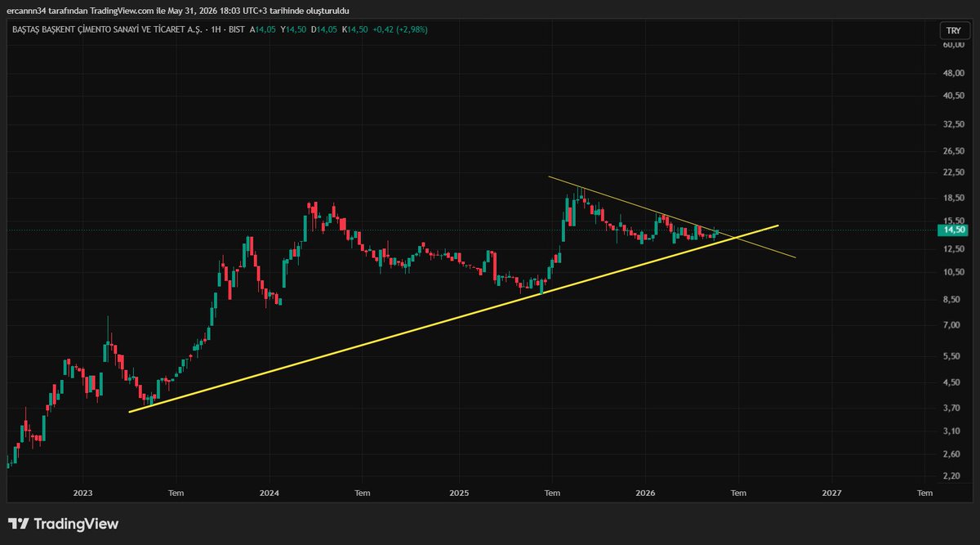Click the 10,50 price axis label
The height and width of the screenshot is (545, 980).
953,272
